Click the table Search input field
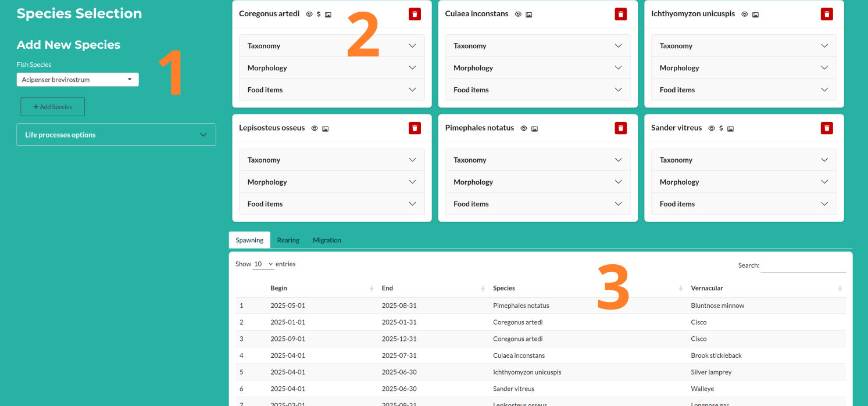868x406 pixels. pyautogui.click(x=803, y=265)
